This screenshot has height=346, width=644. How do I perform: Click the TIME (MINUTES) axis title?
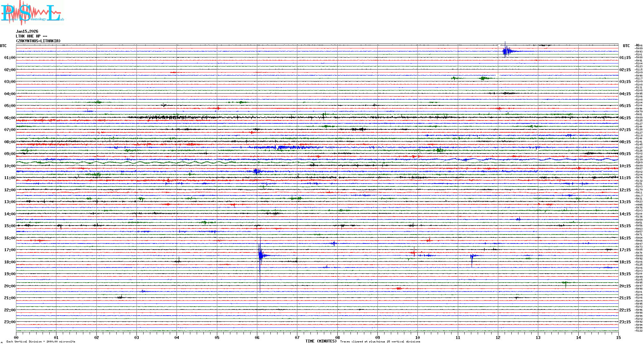click(321, 341)
